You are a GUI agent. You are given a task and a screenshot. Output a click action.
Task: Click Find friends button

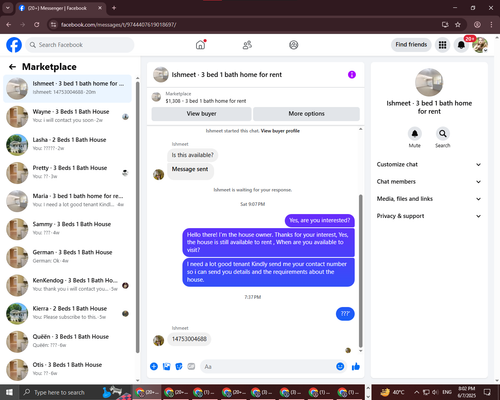(411, 45)
